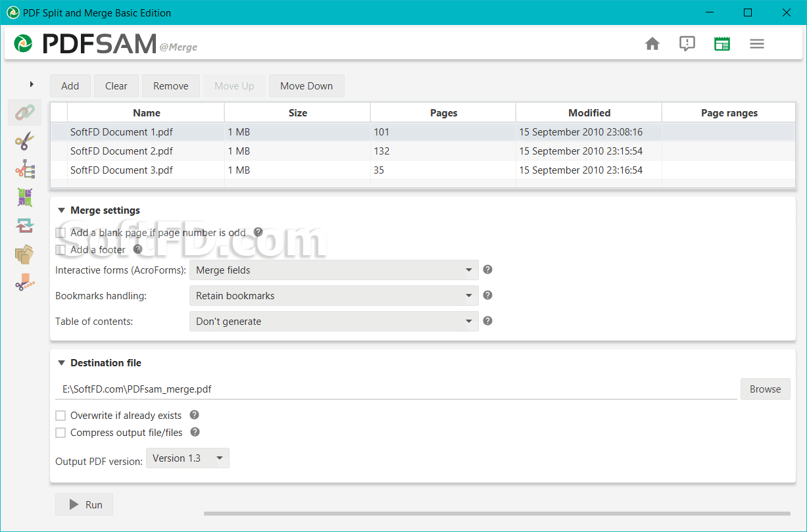Open the Interactive forms Merge fields dropdown
This screenshot has height=532, width=807.
(x=333, y=270)
